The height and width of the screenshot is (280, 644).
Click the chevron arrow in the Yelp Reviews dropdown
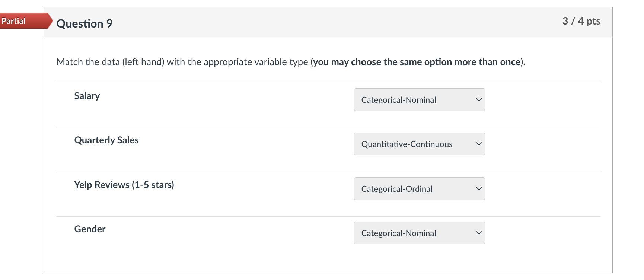coord(479,189)
